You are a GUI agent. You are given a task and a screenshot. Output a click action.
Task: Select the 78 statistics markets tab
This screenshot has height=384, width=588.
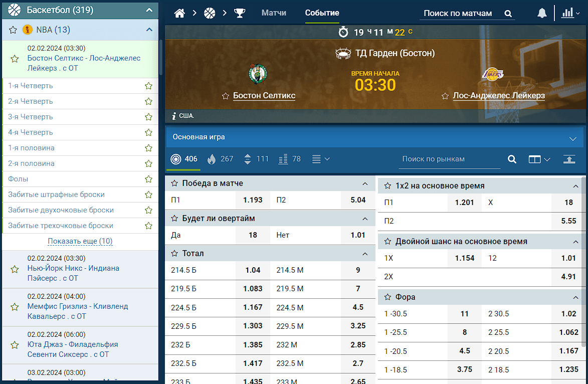(290, 159)
